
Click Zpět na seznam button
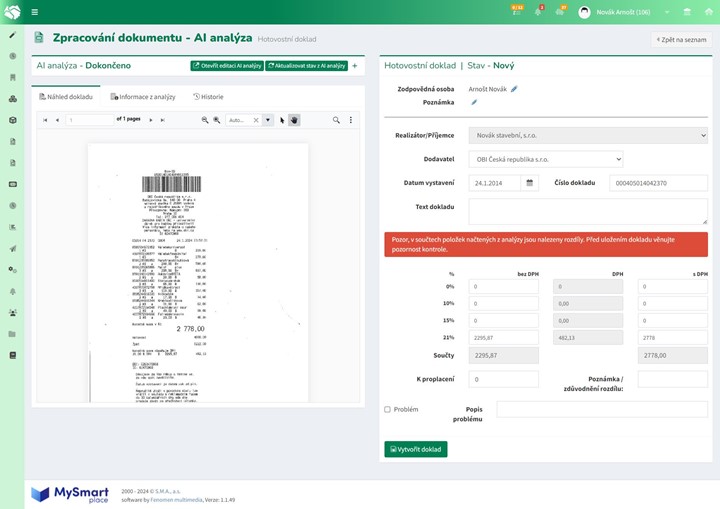(681, 40)
